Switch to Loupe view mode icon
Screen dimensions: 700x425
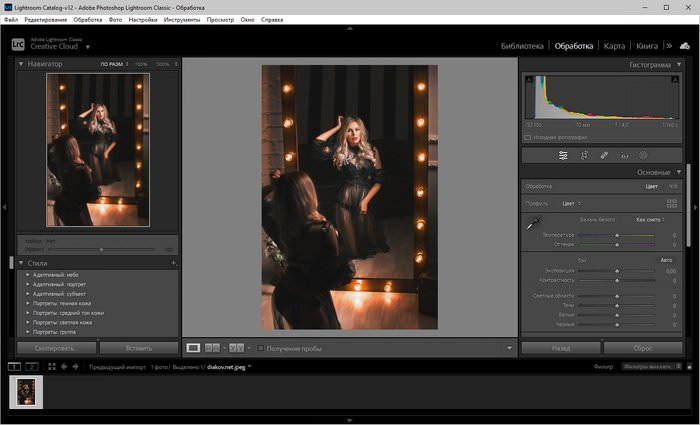pos(193,348)
